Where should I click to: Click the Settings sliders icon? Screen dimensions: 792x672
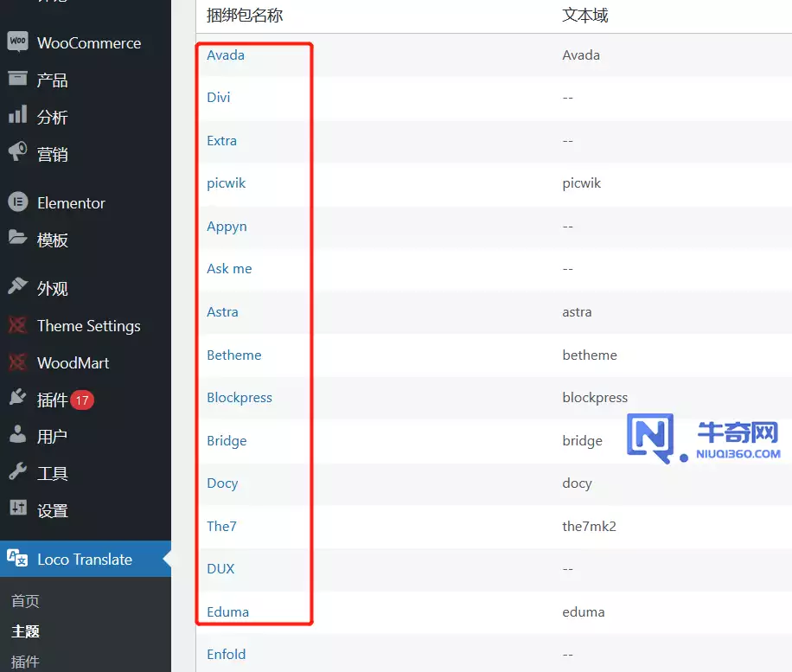[x=17, y=508]
